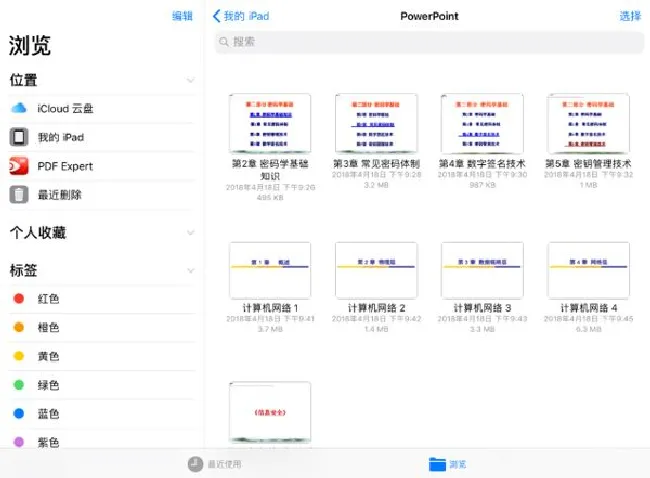Open 计算机网络 2 thumbnail

tap(376, 270)
